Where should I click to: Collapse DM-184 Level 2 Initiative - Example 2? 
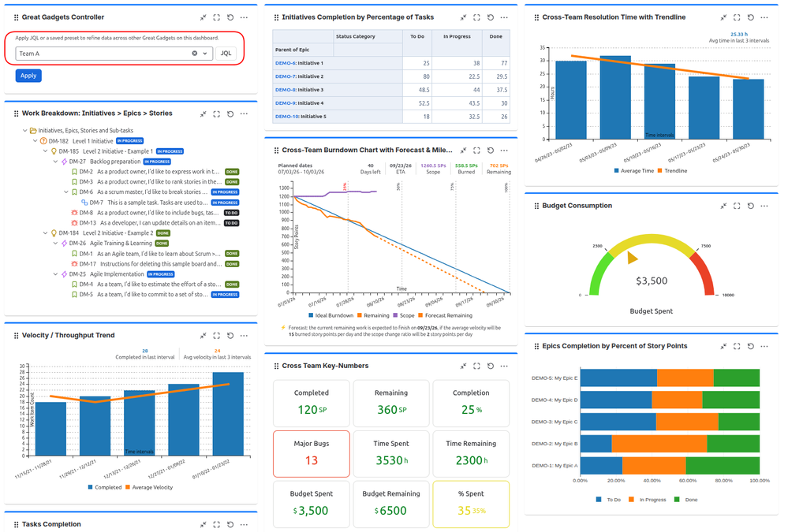pos(45,233)
